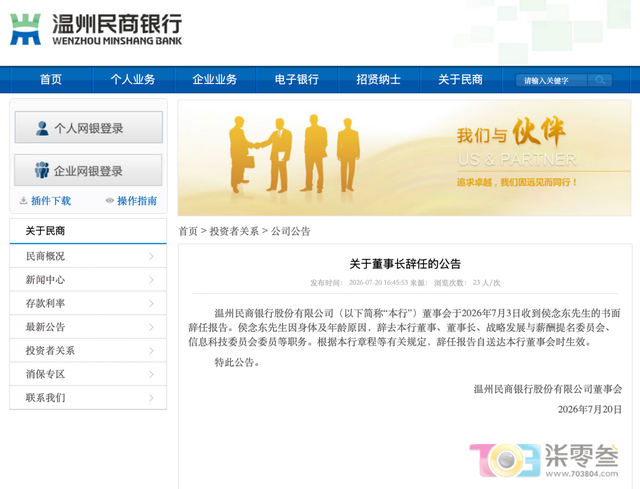Click the text 特此公告。

[x=237, y=362]
